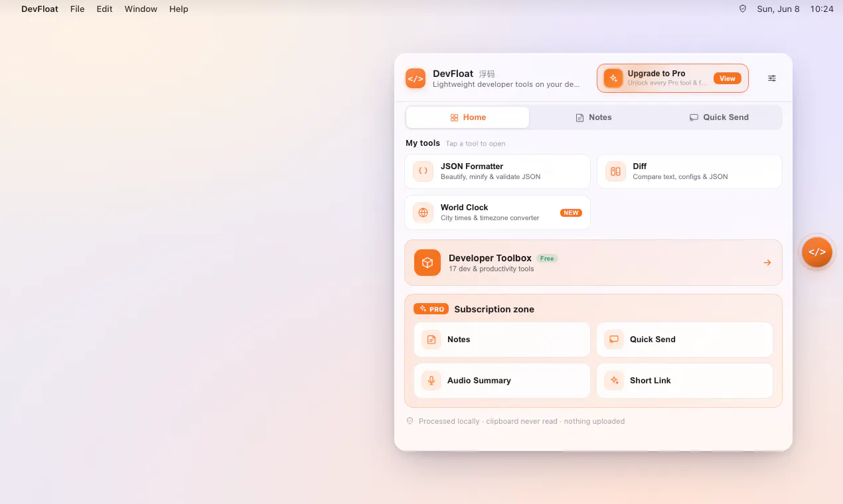Viewport: 843px width, 504px height.
Task: Click the shield icon beside privacy footer
Action: 410,421
